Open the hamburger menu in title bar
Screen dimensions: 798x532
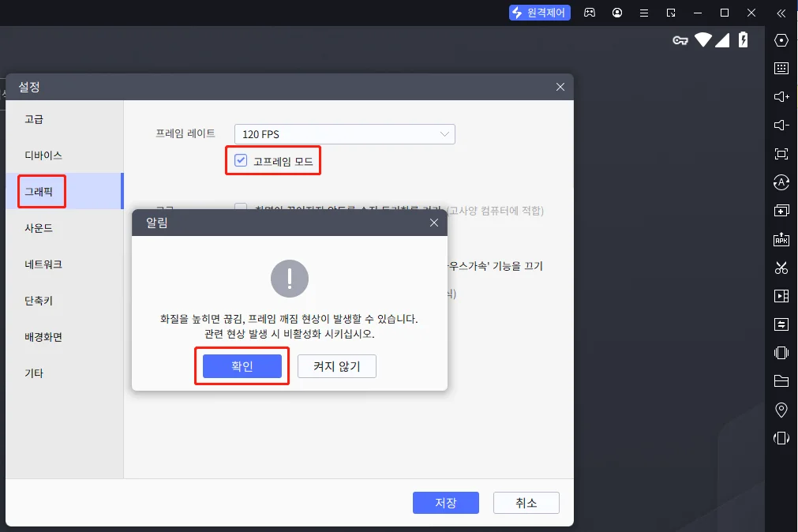[644, 13]
